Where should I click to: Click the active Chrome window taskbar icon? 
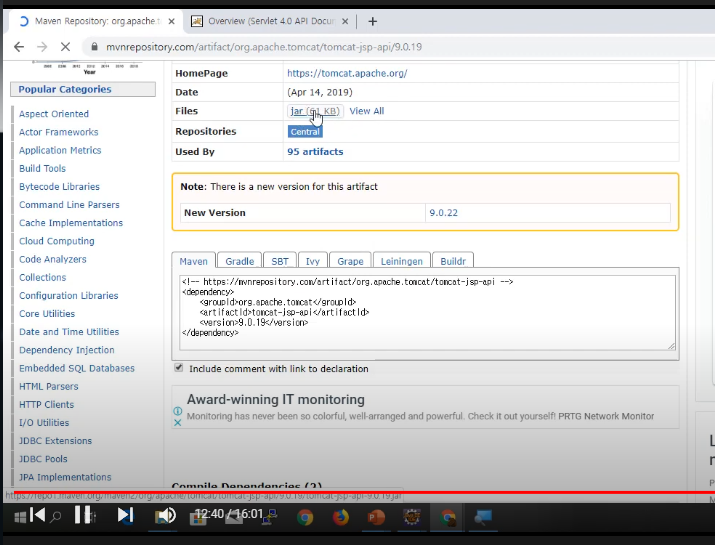coord(447,518)
